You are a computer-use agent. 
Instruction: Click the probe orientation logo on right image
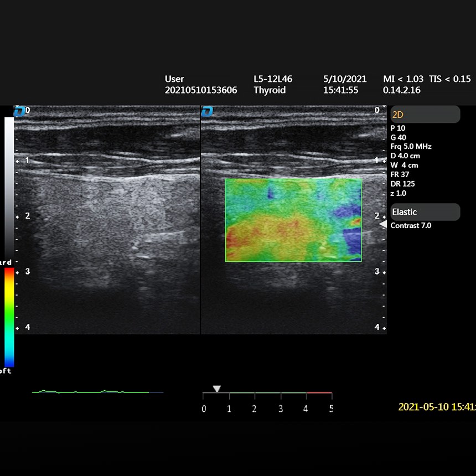207,112
